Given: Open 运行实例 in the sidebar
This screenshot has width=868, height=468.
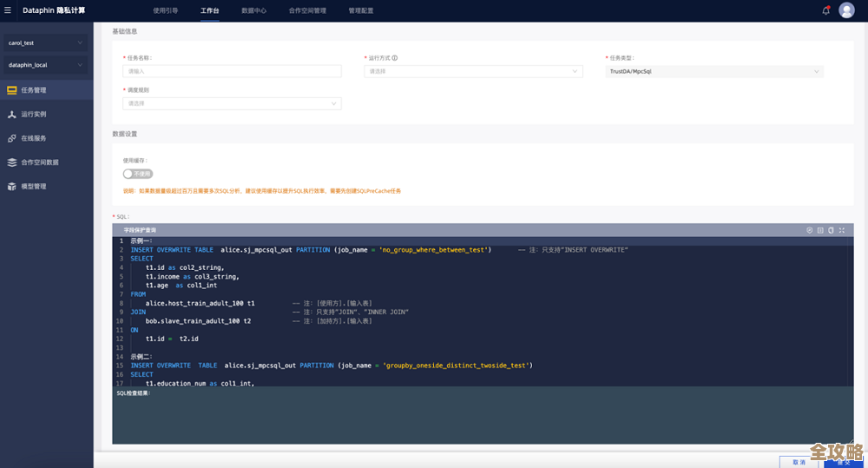Looking at the screenshot, I should pos(34,114).
